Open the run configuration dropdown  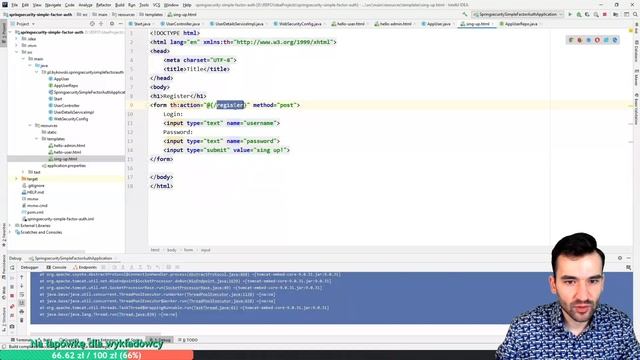pos(518,15)
